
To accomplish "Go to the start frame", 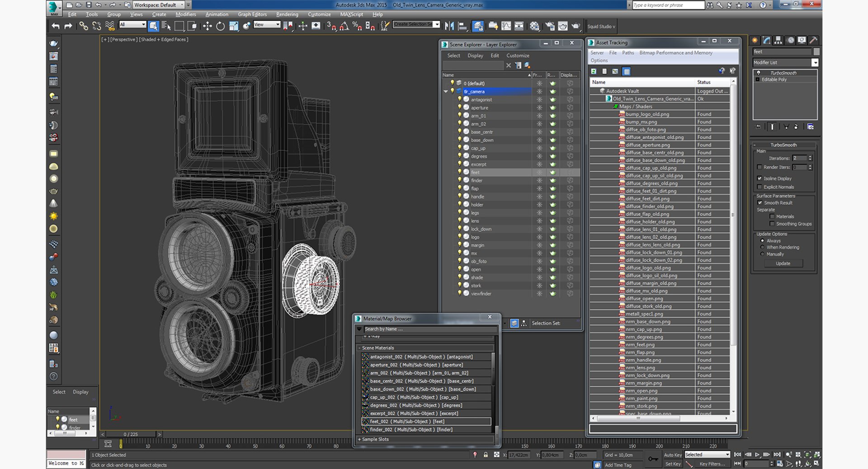I will click(737, 455).
